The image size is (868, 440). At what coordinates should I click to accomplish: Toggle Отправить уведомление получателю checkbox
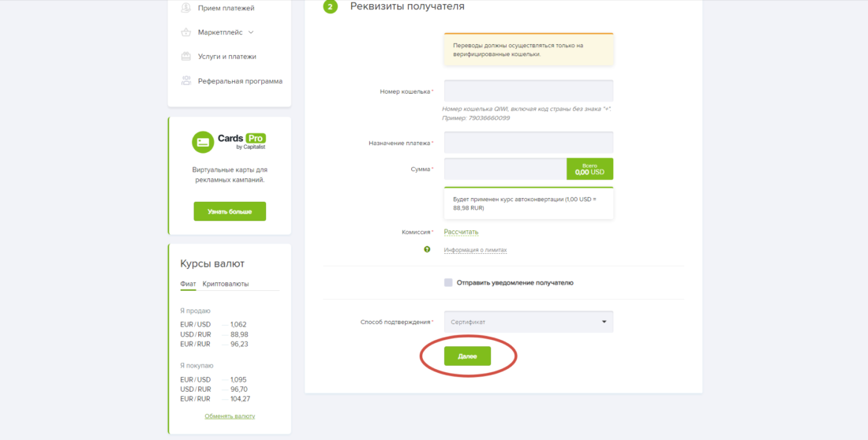coord(448,283)
